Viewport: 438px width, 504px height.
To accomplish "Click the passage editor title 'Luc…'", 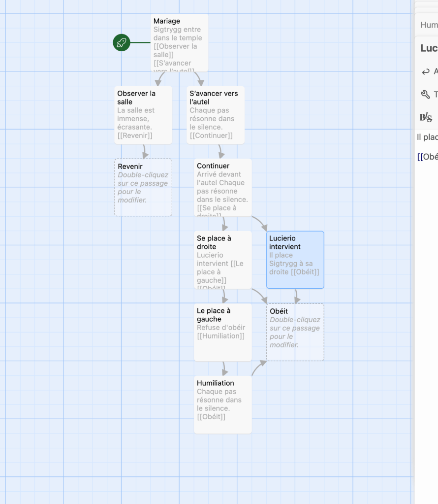I will point(429,48).
